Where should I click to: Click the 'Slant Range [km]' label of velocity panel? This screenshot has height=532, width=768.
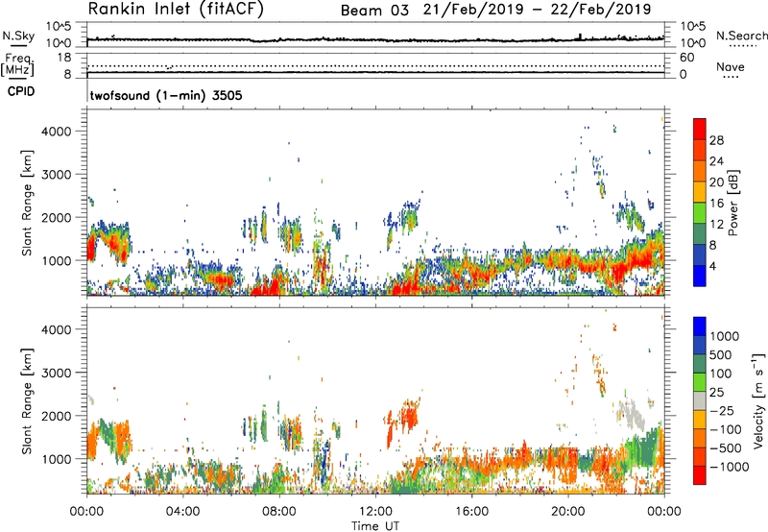click(27, 401)
